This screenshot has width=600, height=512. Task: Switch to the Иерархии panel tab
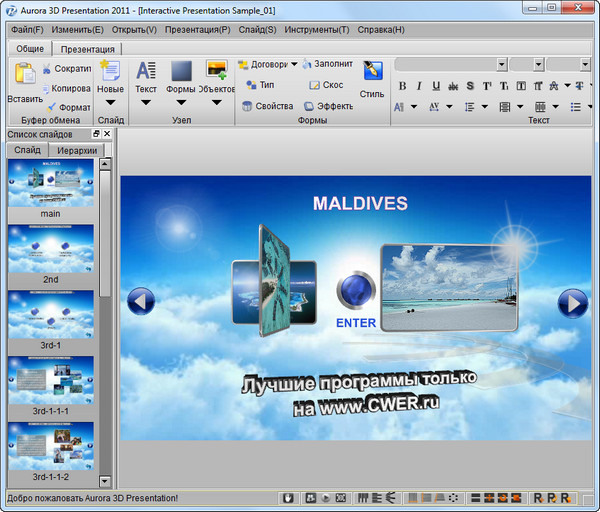77,150
